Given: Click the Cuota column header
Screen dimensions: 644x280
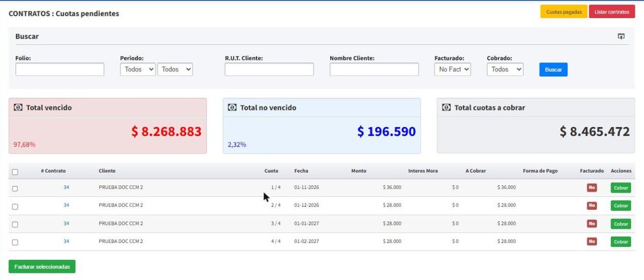Looking at the screenshot, I should (x=271, y=171).
